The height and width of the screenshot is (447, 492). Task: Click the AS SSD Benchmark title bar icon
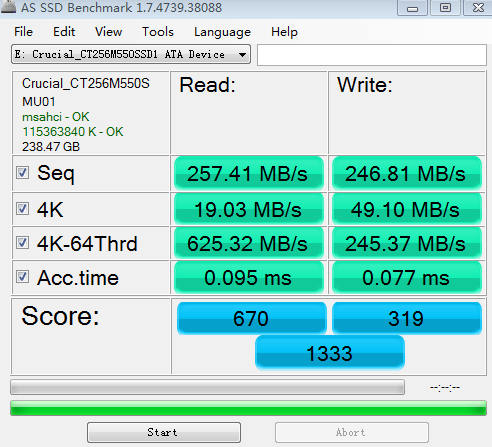[9, 6]
